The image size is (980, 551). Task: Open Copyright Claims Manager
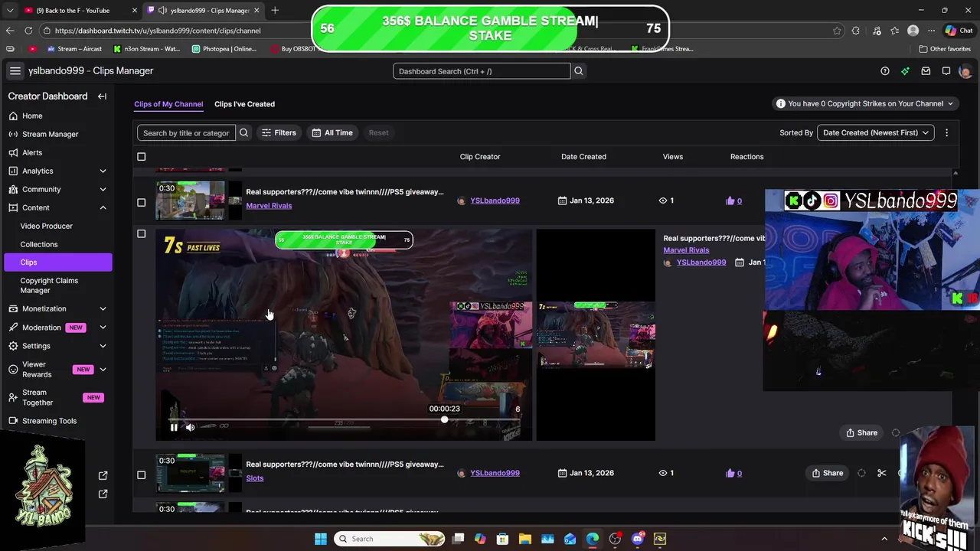pyautogui.click(x=49, y=285)
